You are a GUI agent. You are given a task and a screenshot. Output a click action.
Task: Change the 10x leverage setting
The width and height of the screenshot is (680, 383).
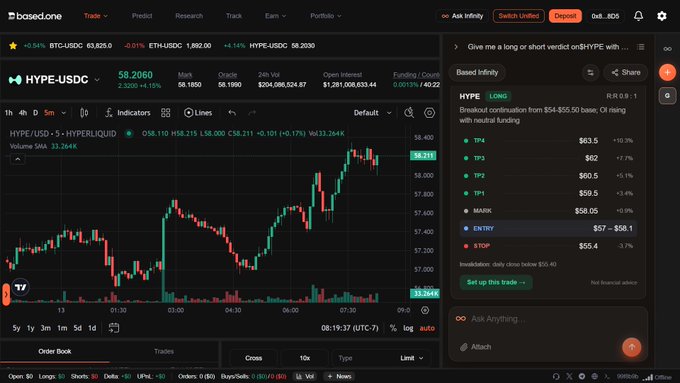(x=304, y=358)
